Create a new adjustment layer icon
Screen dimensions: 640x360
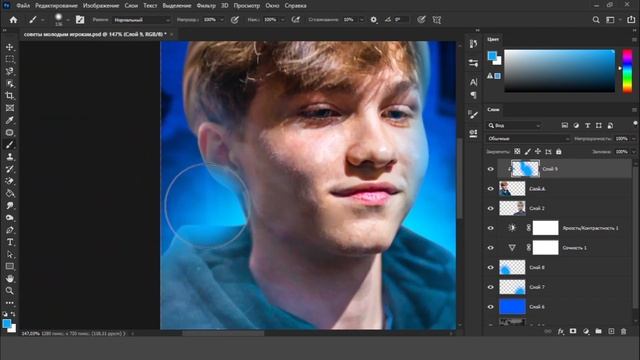[x=586, y=331]
